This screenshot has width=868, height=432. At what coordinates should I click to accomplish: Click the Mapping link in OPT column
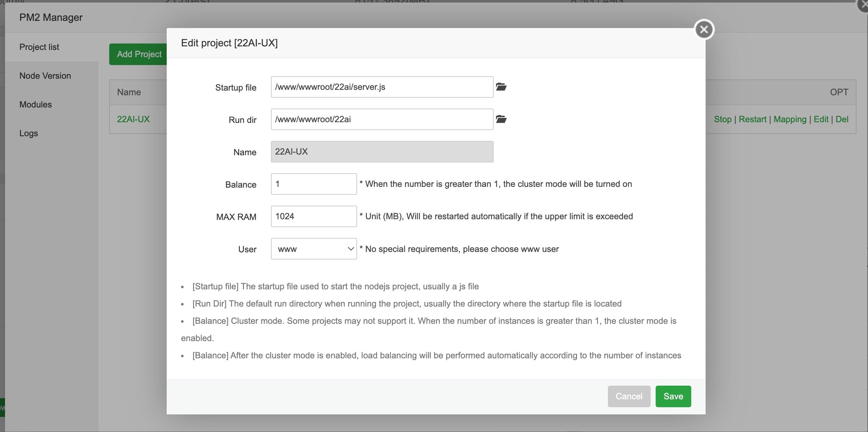[790, 119]
